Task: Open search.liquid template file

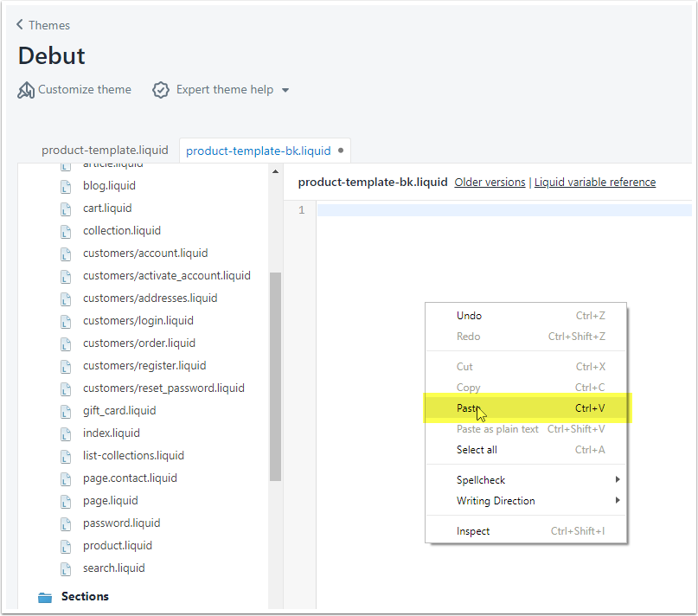Action: tap(114, 568)
